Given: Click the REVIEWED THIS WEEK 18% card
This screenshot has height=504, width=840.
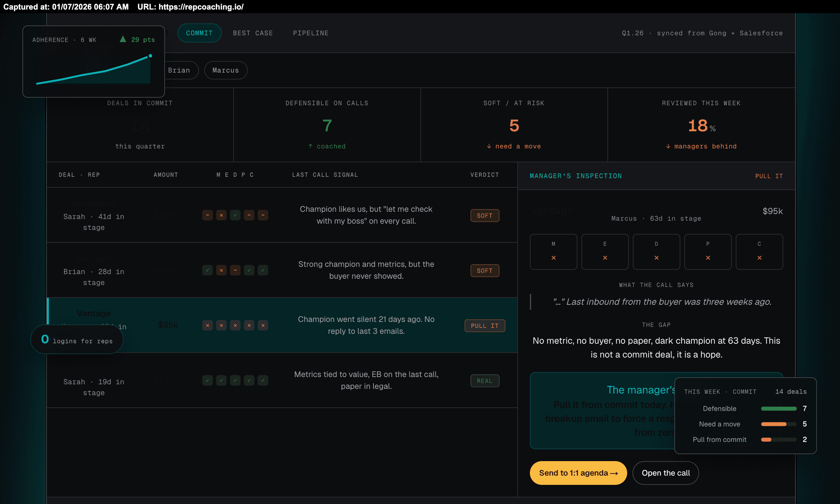Looking at the screenshot, I should (701, 125).
